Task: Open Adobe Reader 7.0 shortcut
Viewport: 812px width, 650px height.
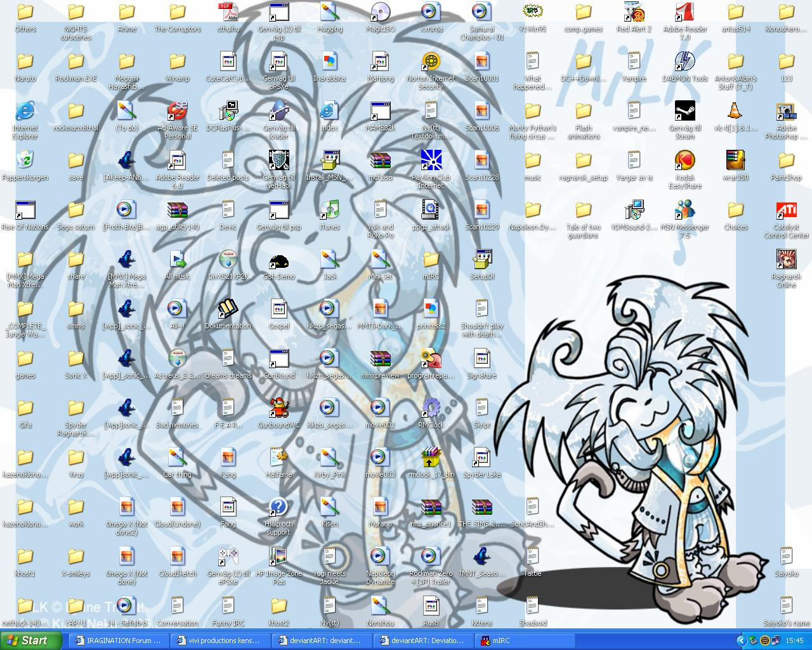Action: [684, 12]
